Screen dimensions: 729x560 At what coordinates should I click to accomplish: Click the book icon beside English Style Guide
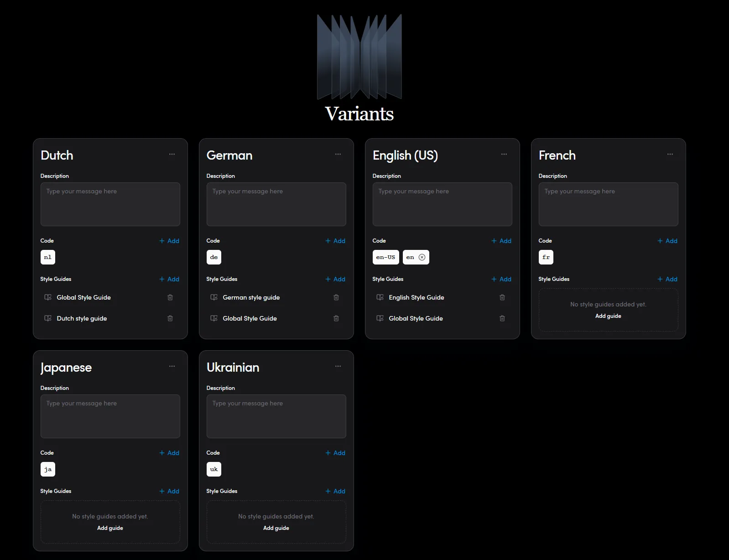[x=380, y=297]
